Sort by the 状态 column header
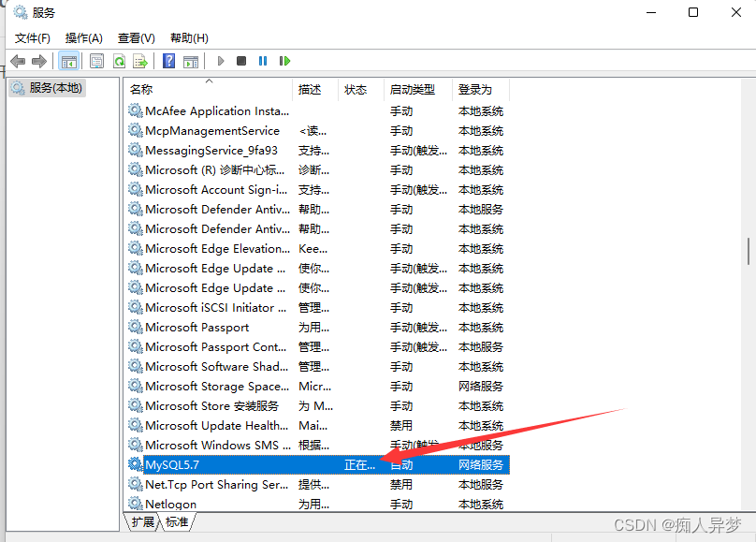 click(x=361, y=89)
